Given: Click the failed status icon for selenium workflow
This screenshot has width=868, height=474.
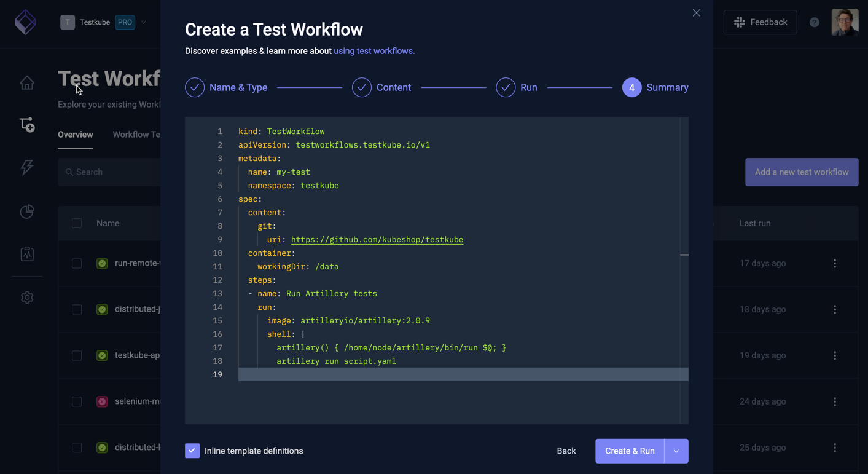Looking at the screenshot, I should click(102, 401).
